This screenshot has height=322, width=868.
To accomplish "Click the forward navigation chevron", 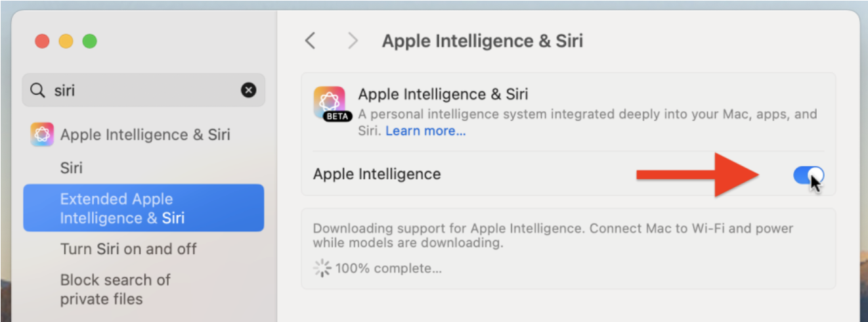I will tap(353, 41).
